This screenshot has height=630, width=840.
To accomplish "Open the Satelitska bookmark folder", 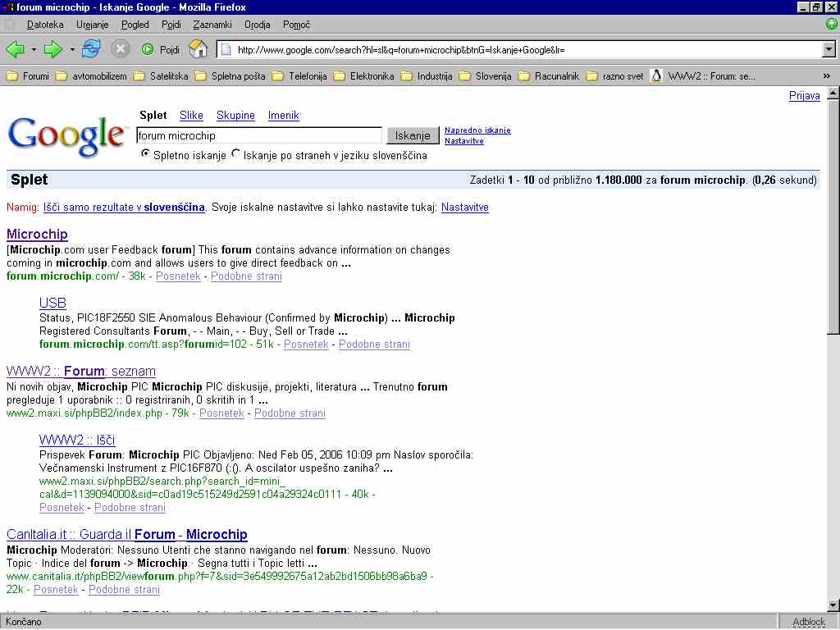I will (161, 76).
